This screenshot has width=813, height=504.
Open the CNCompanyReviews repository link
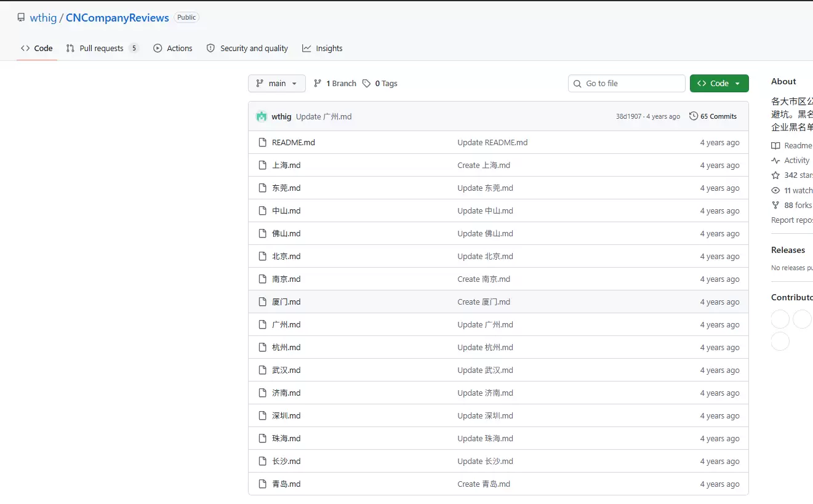(118, 18)
